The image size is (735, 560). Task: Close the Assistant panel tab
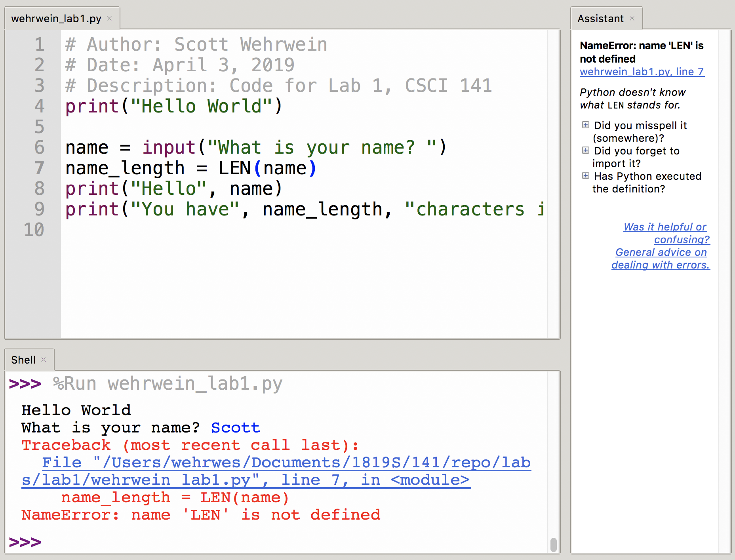click(632, 18)
